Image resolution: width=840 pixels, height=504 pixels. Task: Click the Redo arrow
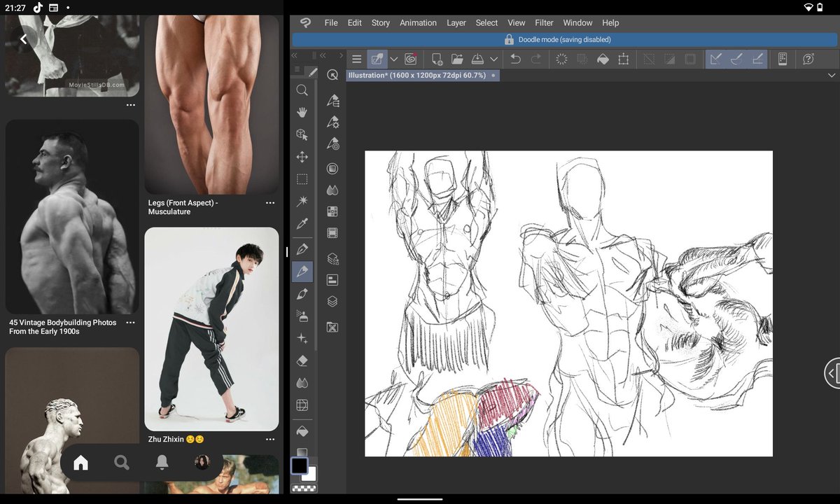click(536, 59)
